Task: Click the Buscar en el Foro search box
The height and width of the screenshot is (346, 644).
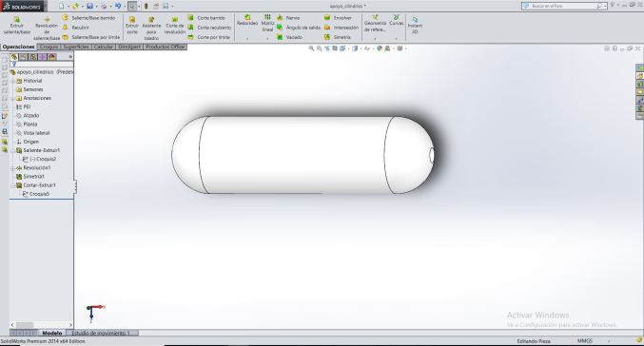Action: pyautogui.click(x=564, y=6)
